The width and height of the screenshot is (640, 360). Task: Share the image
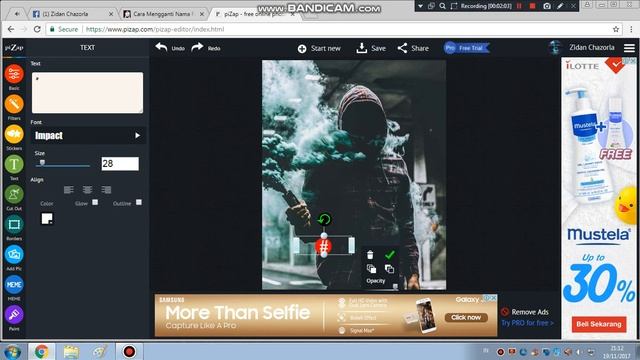tap(413, 48)
